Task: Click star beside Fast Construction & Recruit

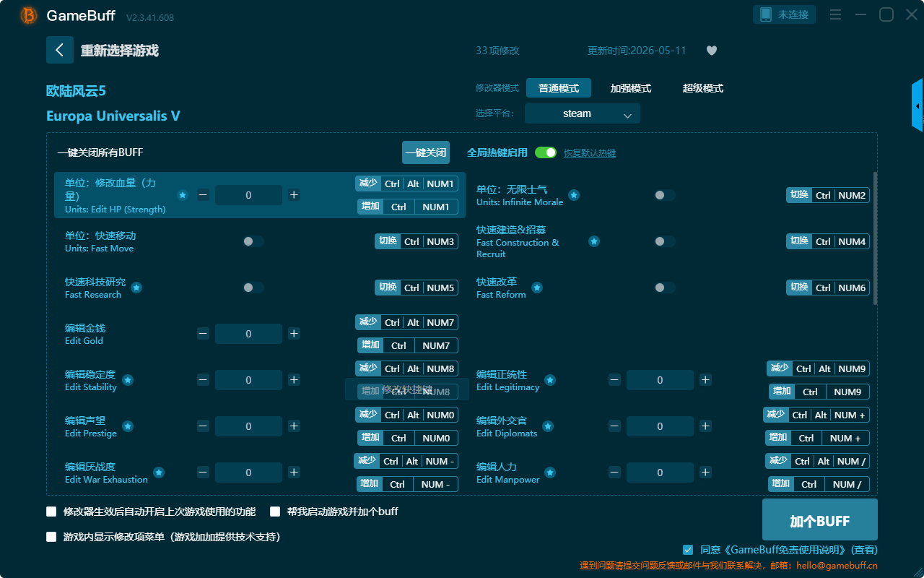Action: click(594, 241)
